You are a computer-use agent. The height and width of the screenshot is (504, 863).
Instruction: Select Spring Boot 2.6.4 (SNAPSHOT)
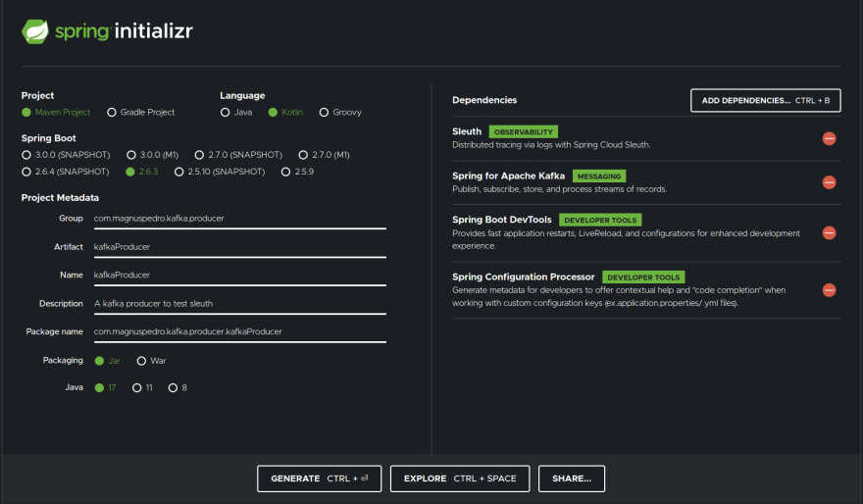pos(65,172)
